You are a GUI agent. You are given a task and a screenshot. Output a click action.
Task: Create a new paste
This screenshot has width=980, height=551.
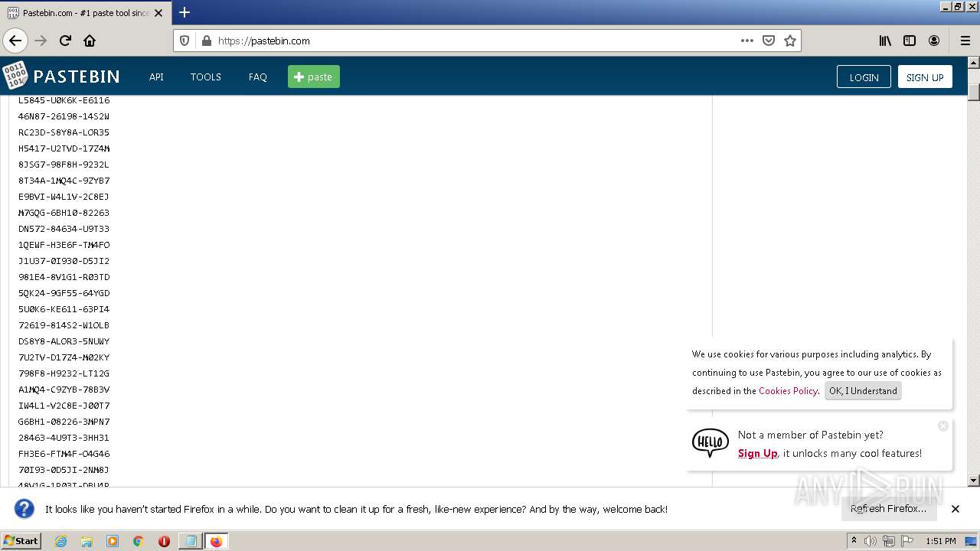coord(314,77)
